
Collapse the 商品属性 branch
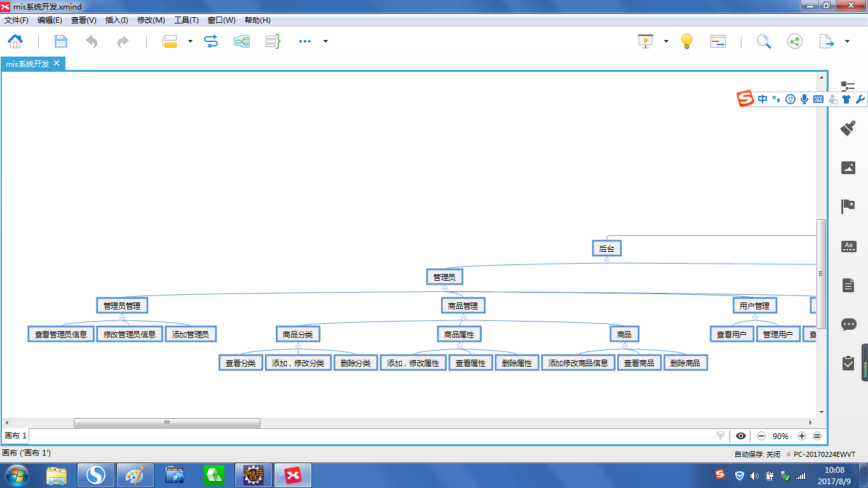point(459,345)
